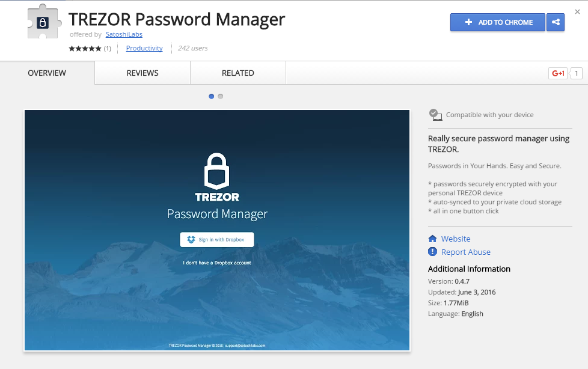Close the extension details overlay
The height and width of the screenshot is (369, 588).
578,12
